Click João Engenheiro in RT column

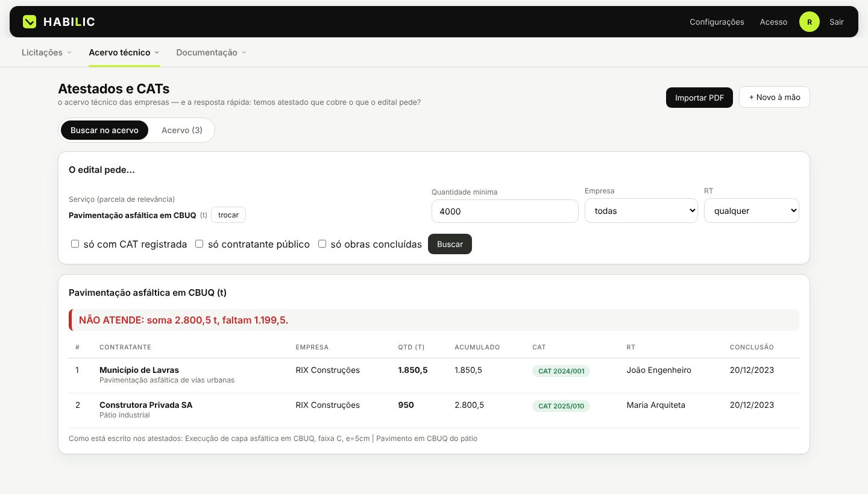[659, 370]
